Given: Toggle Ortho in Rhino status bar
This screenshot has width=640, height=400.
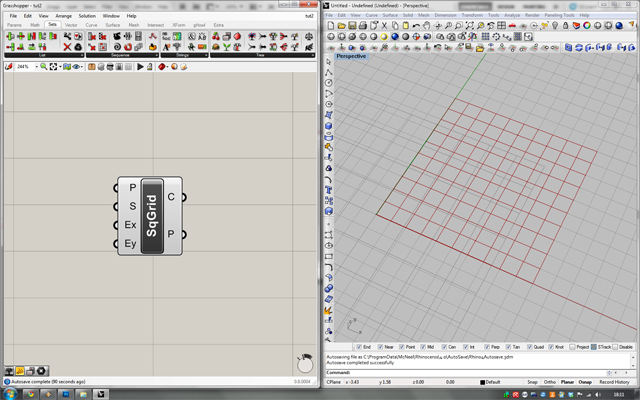Looking at the screenshot, I should coord(549,382).
